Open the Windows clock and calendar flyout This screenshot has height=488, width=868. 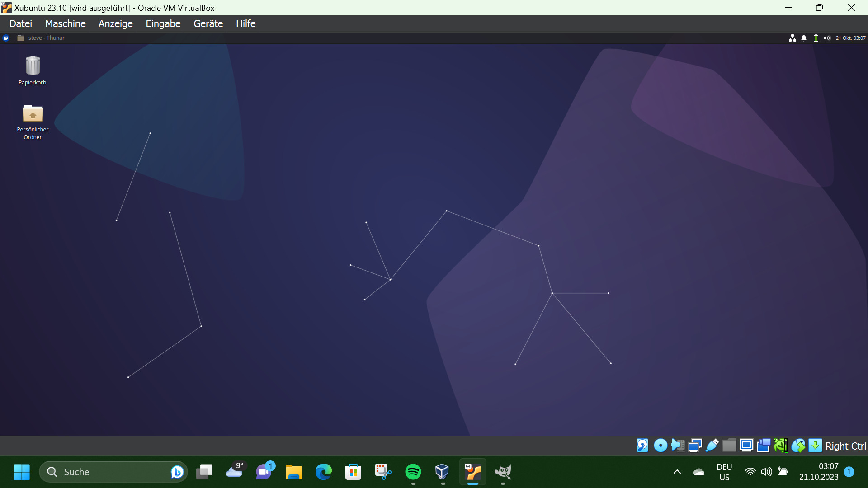click(819, 471)
